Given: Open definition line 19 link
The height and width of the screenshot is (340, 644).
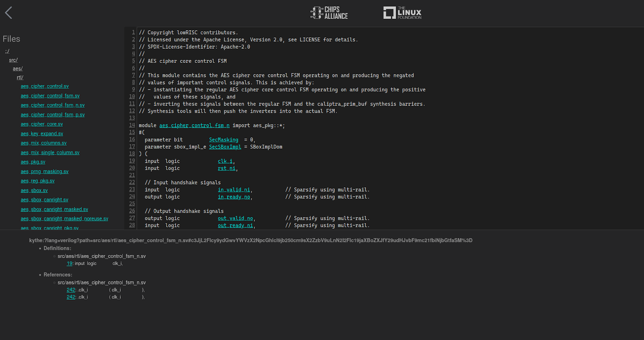Looking at the screenshot, I should click(70, 263).
